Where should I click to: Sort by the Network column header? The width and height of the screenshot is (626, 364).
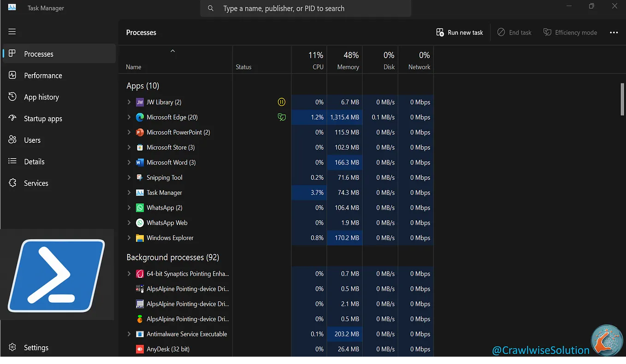point(416,60)
